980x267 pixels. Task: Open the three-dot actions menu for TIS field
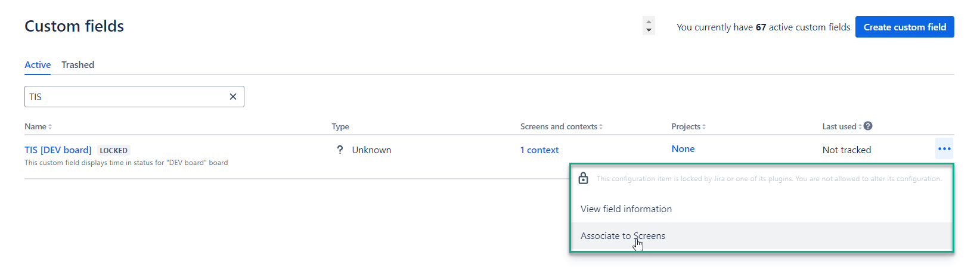pos(944,148)
